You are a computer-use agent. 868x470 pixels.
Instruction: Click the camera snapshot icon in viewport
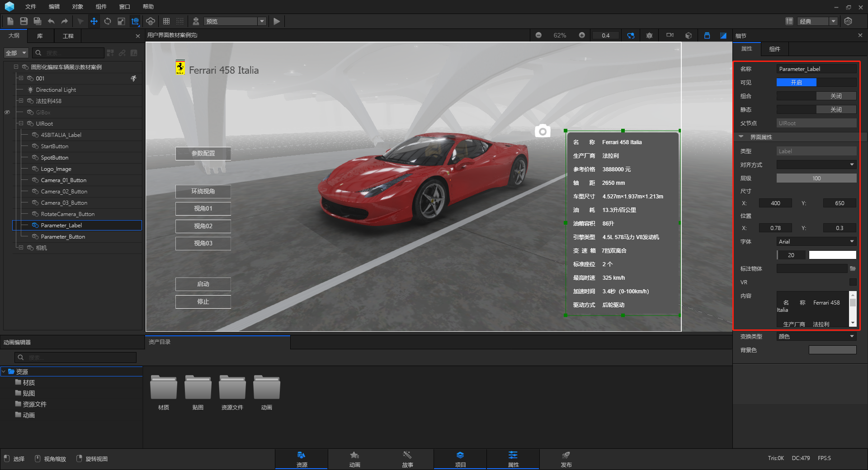click(542, 131)
